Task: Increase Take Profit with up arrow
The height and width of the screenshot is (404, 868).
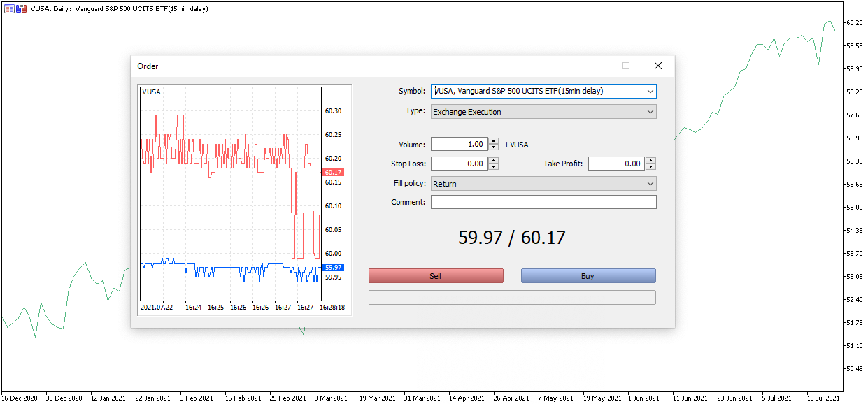Action: (650, 161)
